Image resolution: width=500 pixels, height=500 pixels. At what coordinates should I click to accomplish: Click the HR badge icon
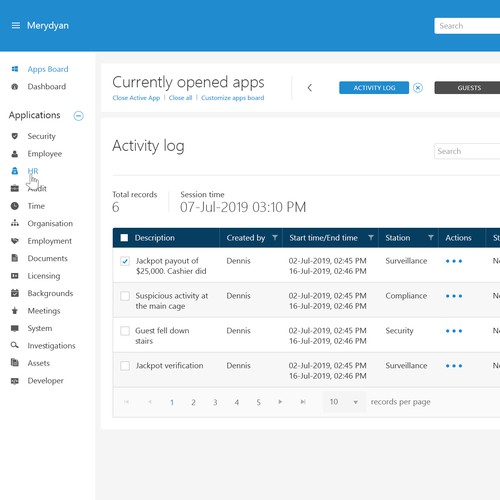click(15, 171)
